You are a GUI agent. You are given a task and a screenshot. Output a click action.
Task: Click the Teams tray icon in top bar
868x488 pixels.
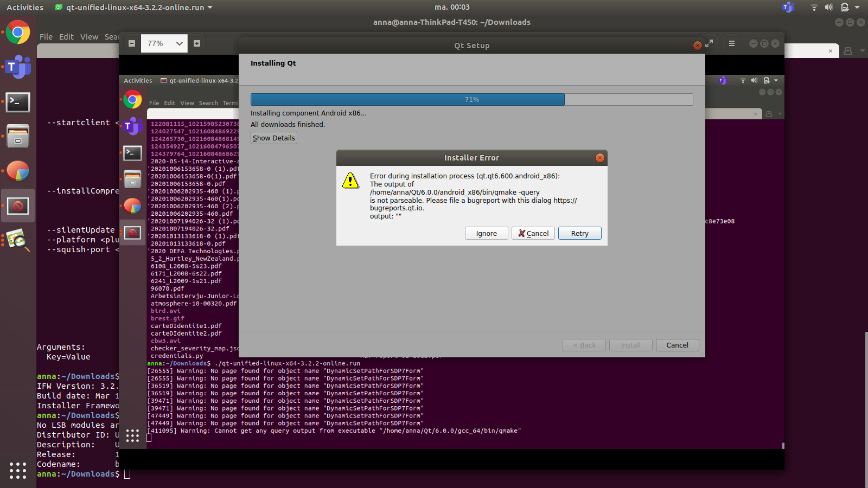tap(788, 7)
